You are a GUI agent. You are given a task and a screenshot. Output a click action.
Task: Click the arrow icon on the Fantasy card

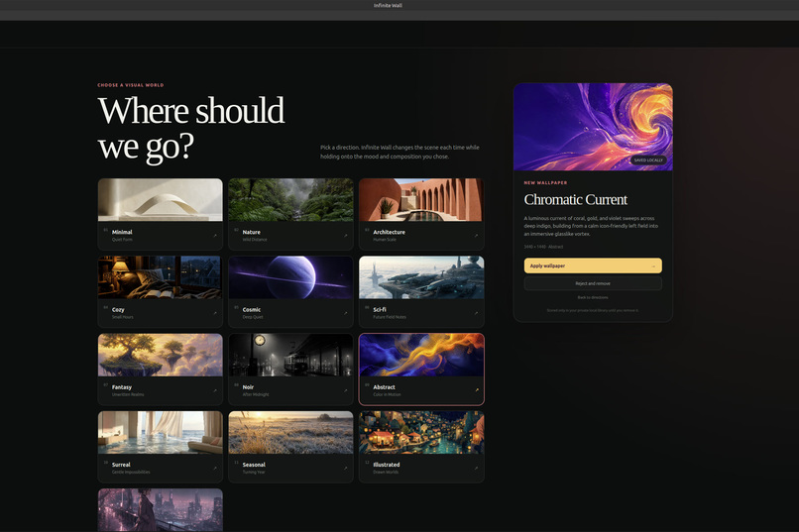pyautogui.click(x=214, y=390)
